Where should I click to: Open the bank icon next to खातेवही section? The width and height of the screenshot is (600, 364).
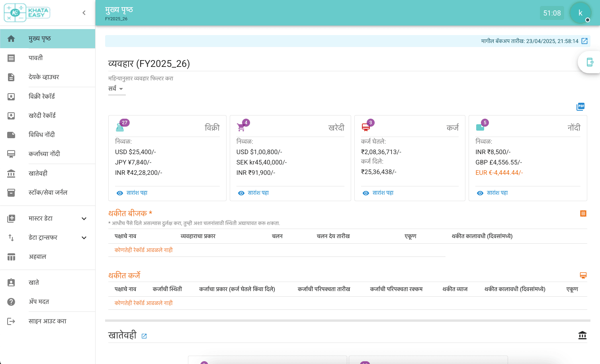click(582, 335)
